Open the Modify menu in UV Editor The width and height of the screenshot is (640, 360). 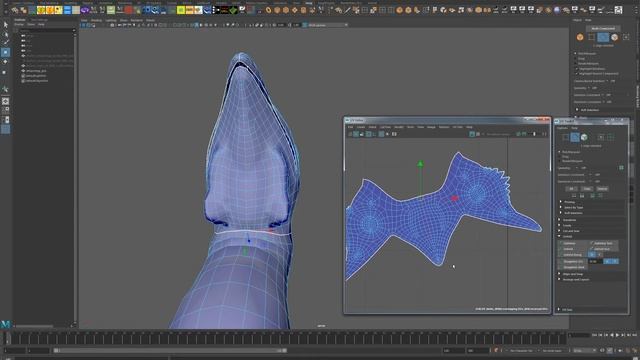[399, 127]
